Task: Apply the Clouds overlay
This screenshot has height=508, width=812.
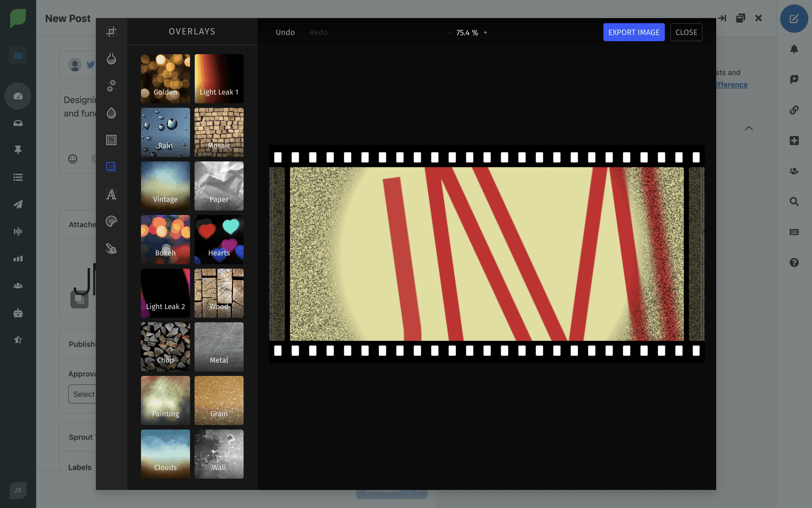Action: [x=165, y=454]
